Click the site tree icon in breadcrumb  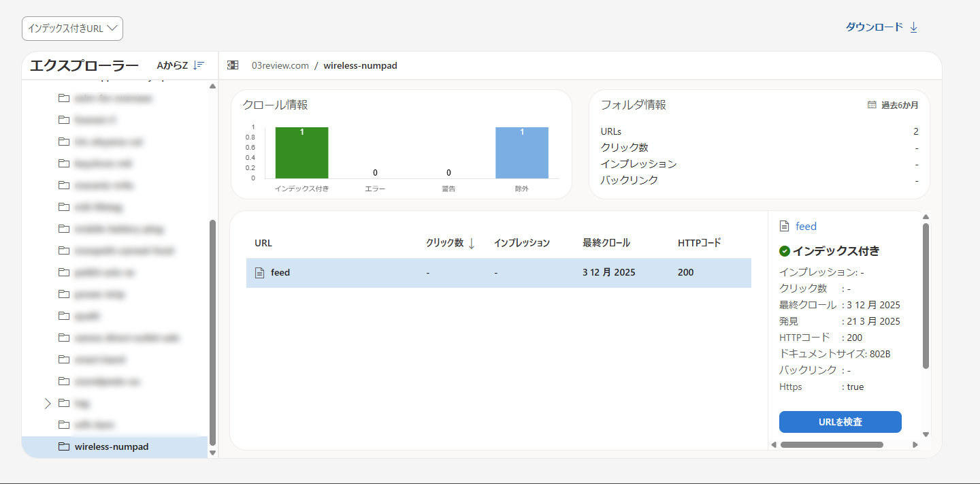point(233,65)
